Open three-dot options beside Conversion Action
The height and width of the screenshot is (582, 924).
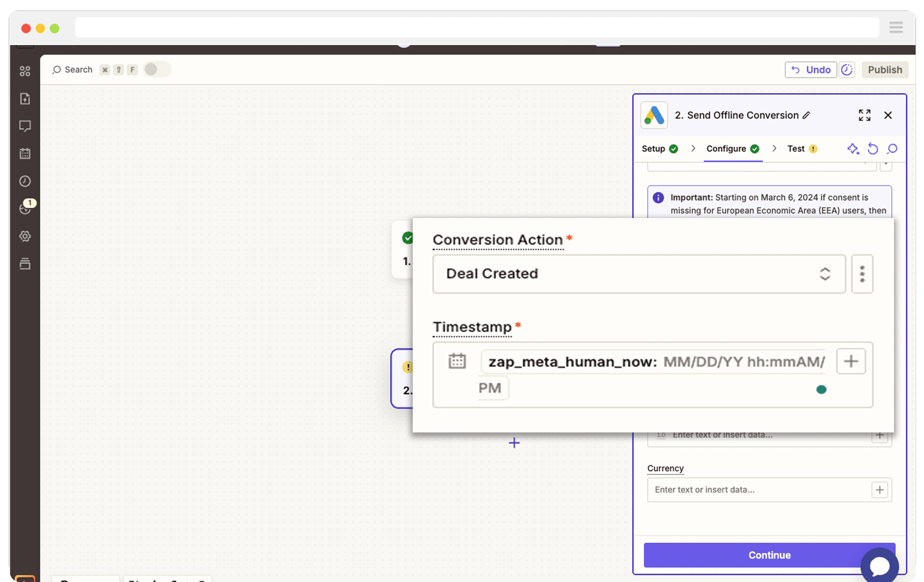862,274
